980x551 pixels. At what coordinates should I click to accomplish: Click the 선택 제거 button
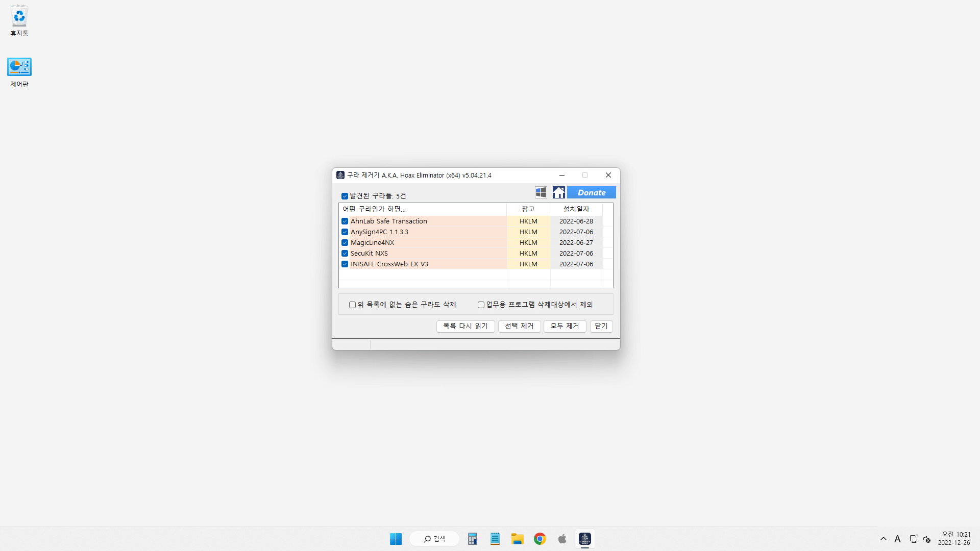point(519,326)
